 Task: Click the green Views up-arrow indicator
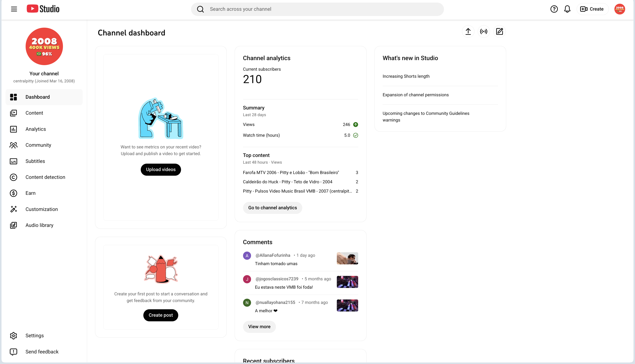coord(356,124)
